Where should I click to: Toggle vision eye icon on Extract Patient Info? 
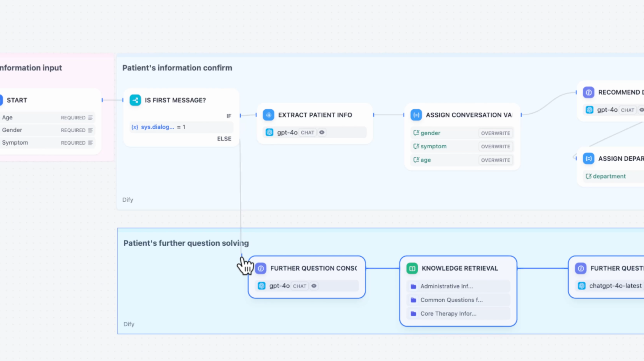[322, 133]
